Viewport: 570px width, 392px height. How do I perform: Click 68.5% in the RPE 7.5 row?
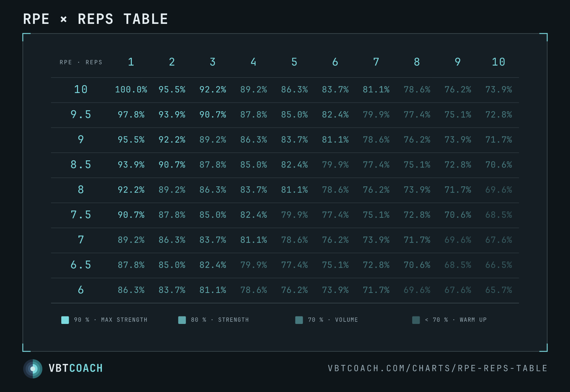[x=499, y=215]
